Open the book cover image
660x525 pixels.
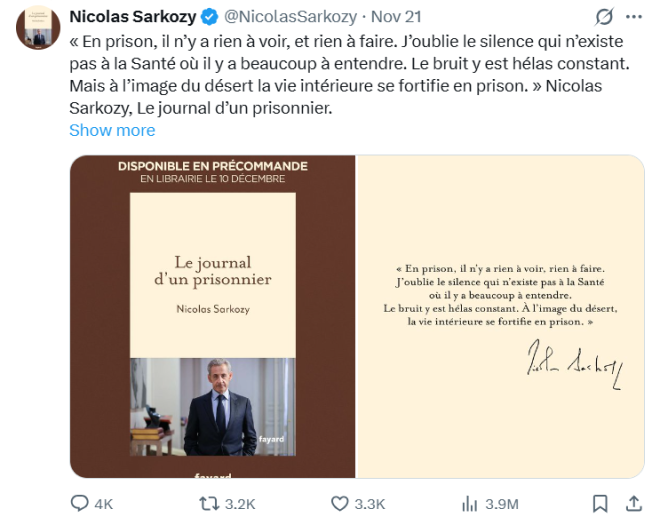point(212,316)
